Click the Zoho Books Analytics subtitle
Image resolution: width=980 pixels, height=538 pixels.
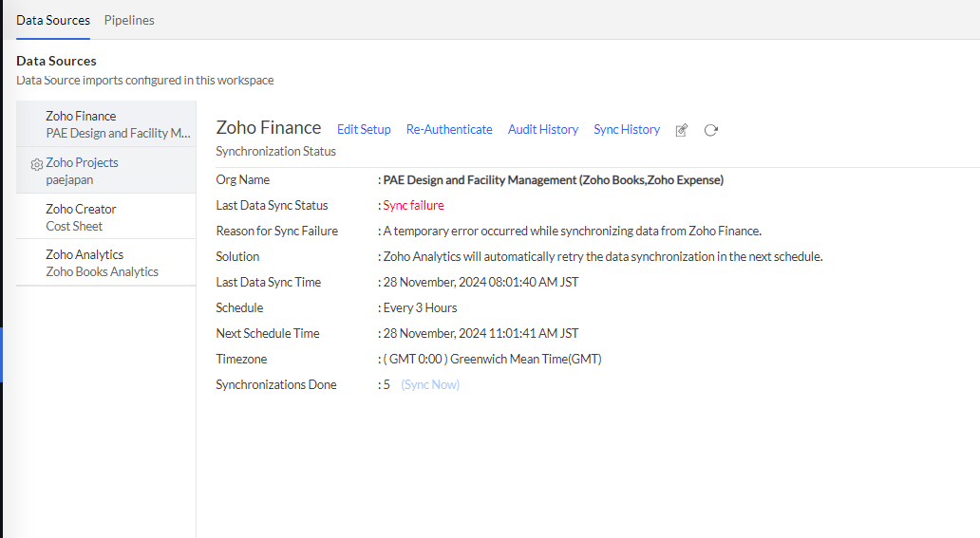tap(102, 271)
